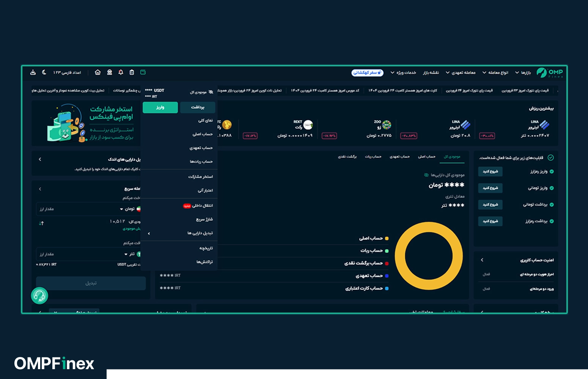Select حساب تعهدی in wallet menu
Viewport: 588px width, 379px height.
(x=201, y=148)
